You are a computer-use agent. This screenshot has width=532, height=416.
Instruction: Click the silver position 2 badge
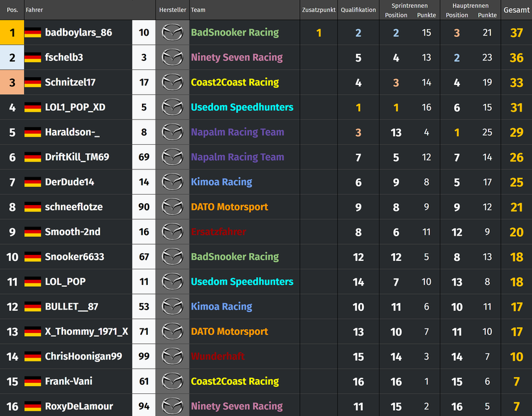(12, 57)
